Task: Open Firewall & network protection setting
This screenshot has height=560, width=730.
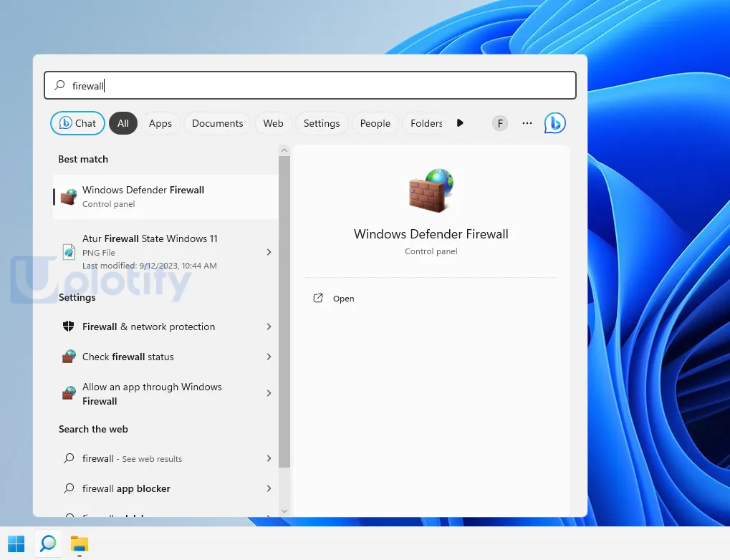Action: pyautogui.click(x=165, y=327)
